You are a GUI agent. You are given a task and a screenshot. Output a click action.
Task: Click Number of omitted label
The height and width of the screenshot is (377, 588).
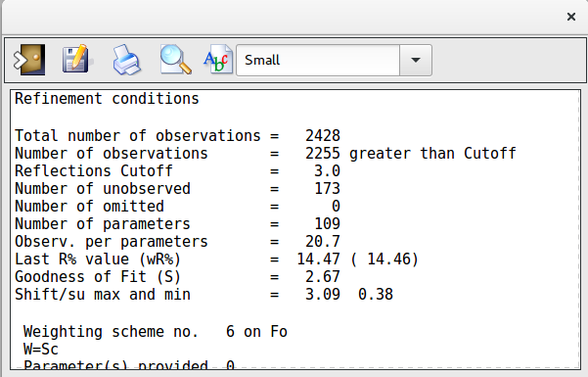(x=89, y=207)
